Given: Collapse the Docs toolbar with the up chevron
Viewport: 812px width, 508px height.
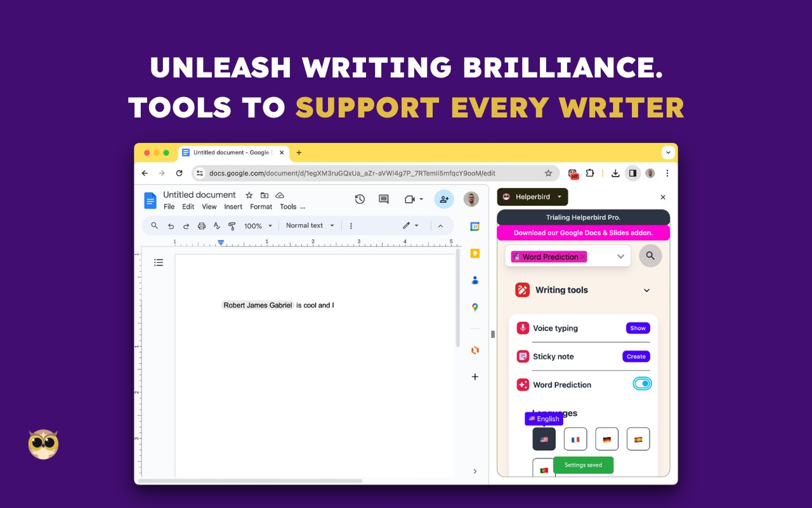Looking at the screenshot, I should pos(440,226).
